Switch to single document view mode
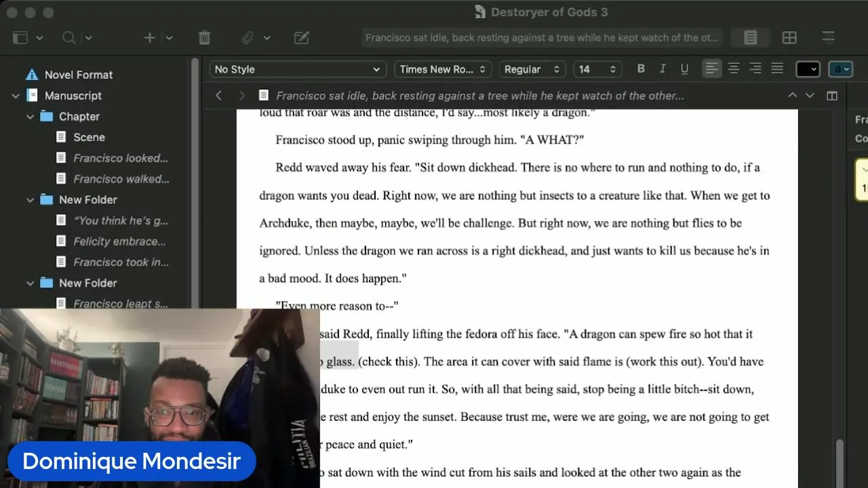Screen dimensions: 868x488 point(750,38)
